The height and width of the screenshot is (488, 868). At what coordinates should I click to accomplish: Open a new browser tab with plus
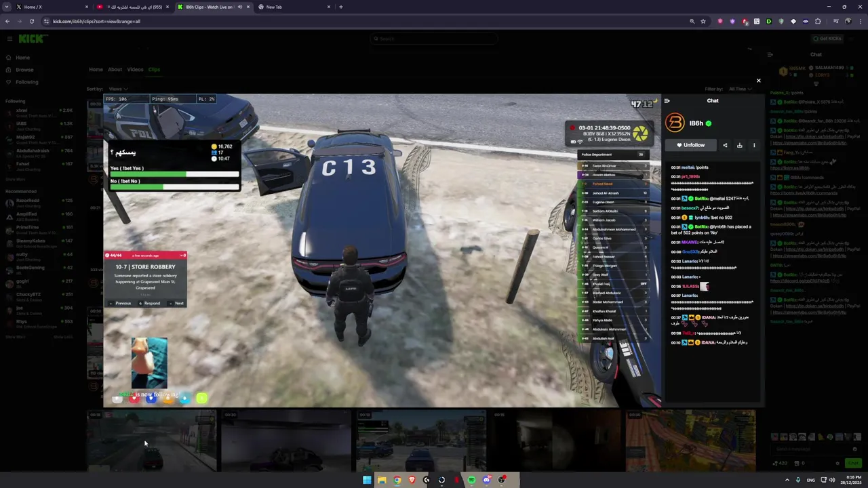(341, 7)
